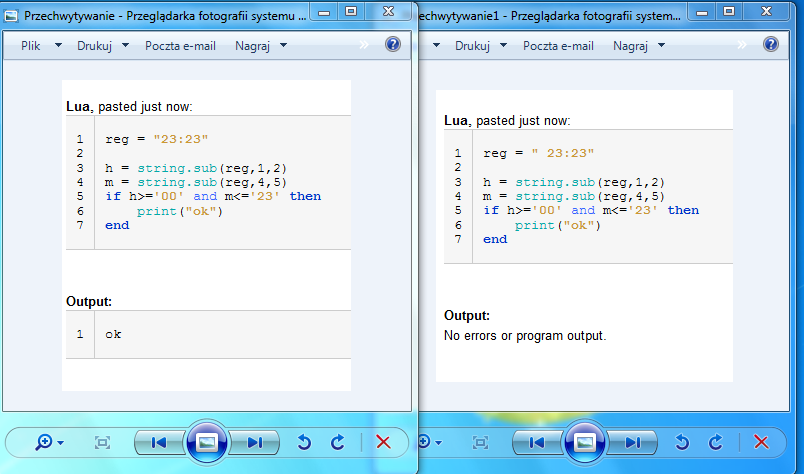Click the reg = " 23:23" line in right image

click(538, 153)
